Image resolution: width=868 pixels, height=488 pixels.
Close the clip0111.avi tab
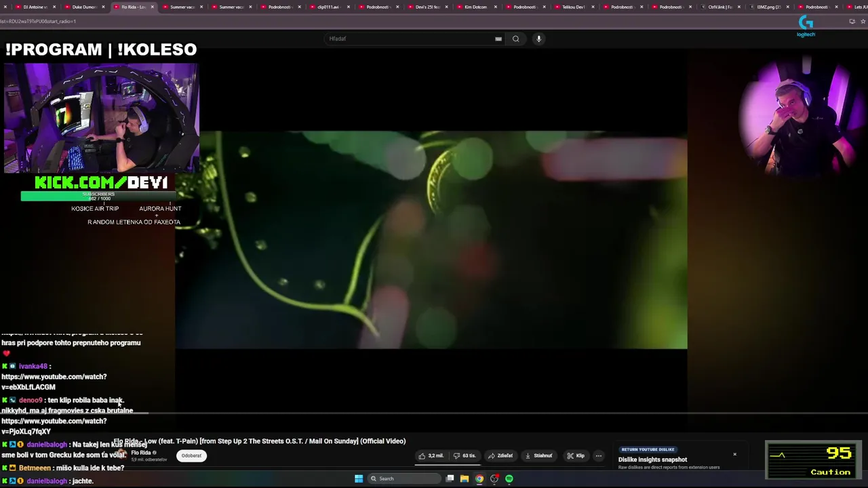click(348, 7)
